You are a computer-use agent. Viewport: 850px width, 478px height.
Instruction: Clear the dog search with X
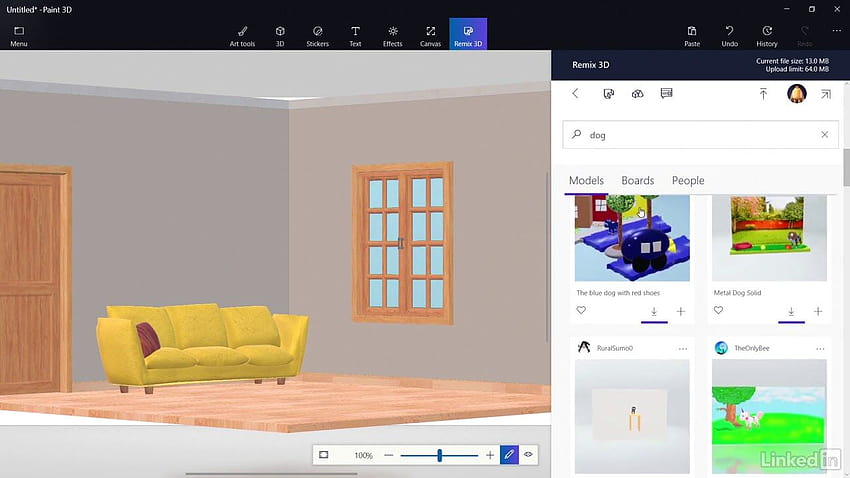[x=825, y=134]
